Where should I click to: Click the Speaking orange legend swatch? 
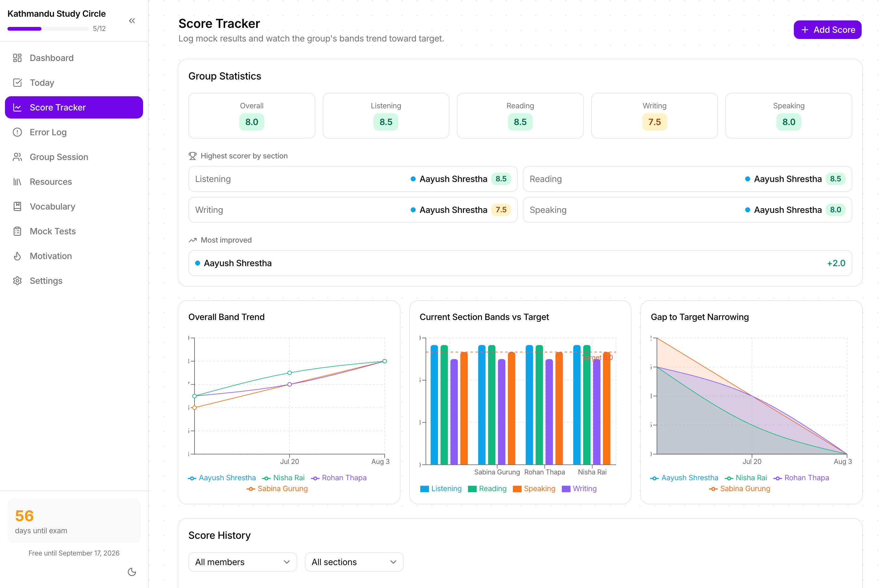(x=517, y=489)
